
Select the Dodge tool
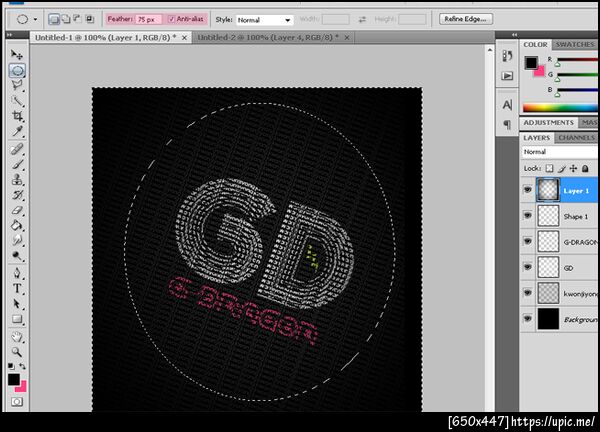pyautogui.click(x=17, y=256)
